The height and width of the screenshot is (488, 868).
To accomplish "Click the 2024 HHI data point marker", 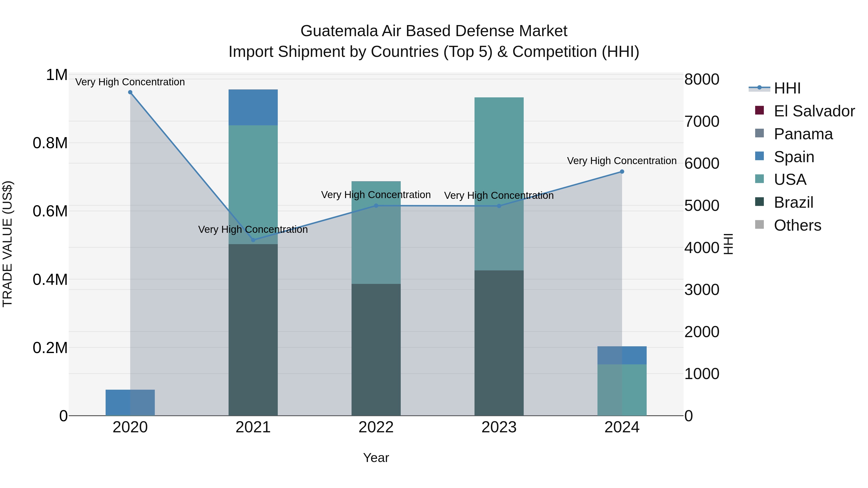I will [622, 172].
